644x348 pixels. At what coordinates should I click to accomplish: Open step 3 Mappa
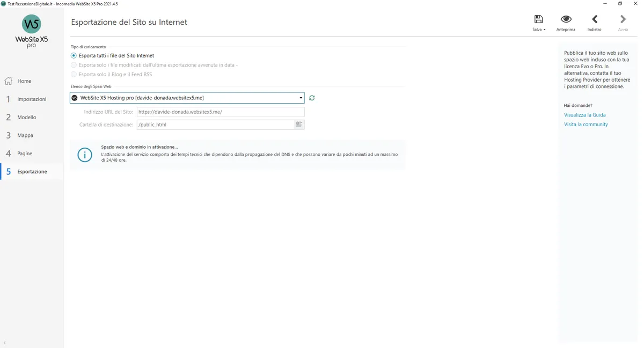tap(32, 135)
